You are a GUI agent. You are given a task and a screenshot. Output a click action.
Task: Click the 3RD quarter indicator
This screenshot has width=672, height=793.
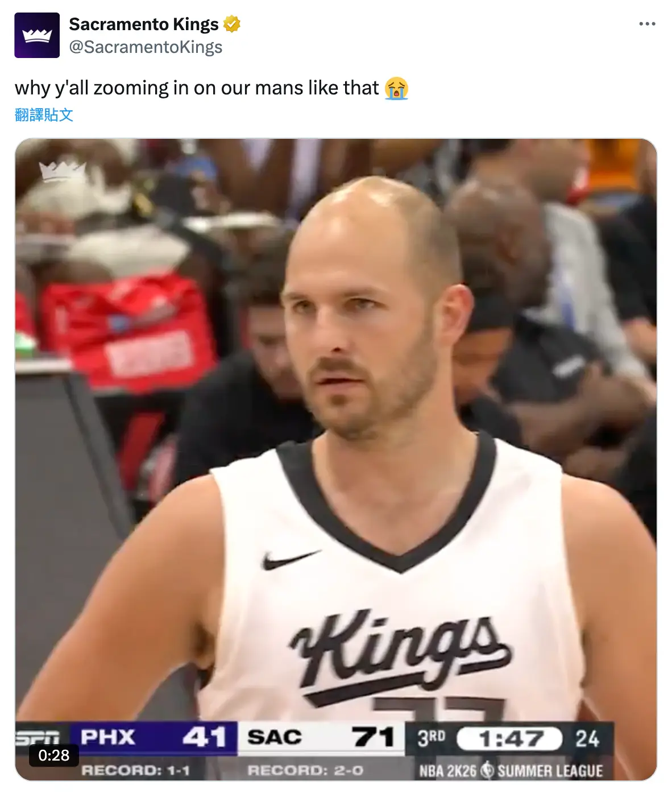click(431, 738)
